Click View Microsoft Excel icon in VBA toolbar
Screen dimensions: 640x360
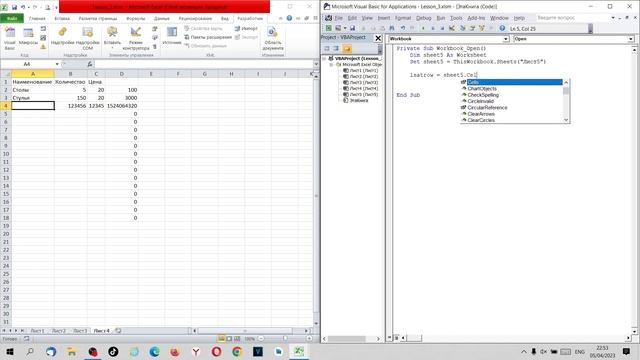(328, 28)
